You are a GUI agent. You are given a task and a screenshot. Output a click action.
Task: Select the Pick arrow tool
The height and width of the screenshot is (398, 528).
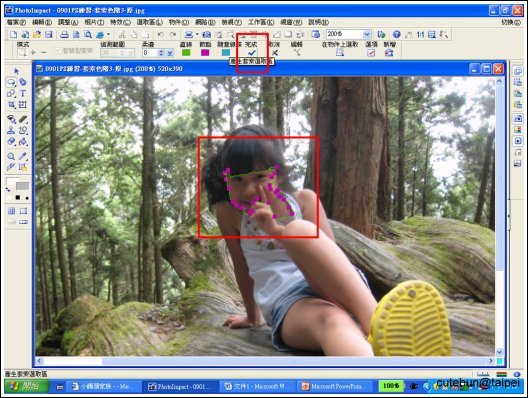click(x=16, y=71)
